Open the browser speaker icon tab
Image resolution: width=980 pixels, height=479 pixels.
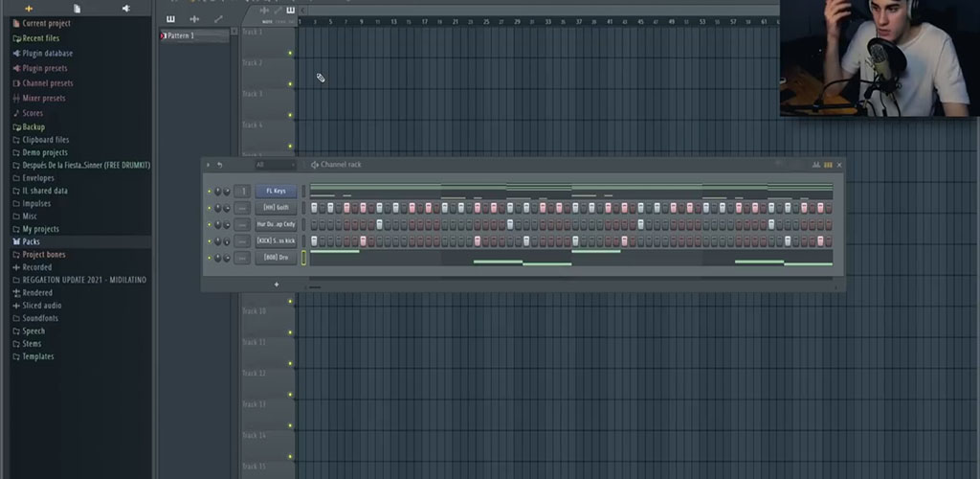[x=126, y=8]
